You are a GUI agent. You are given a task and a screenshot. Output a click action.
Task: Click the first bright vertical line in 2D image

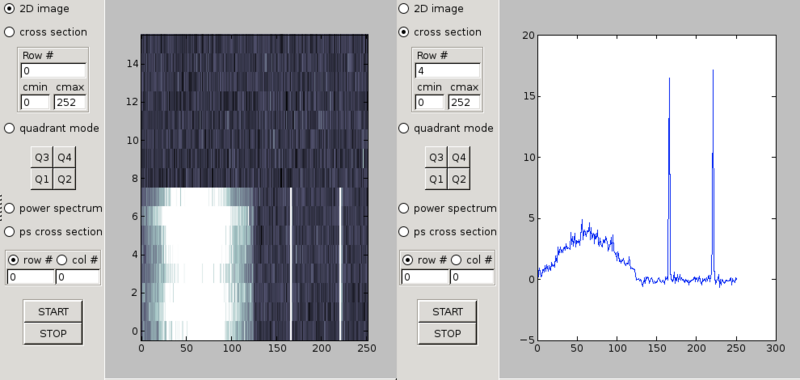[291, 264]
